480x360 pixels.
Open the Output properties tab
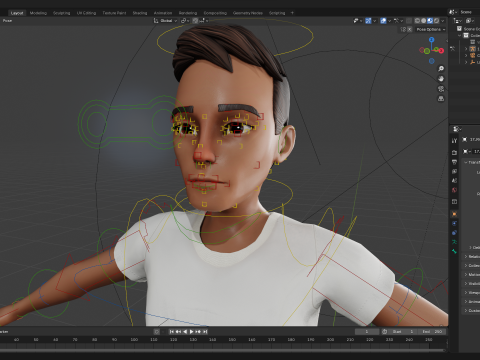[454, 162]
